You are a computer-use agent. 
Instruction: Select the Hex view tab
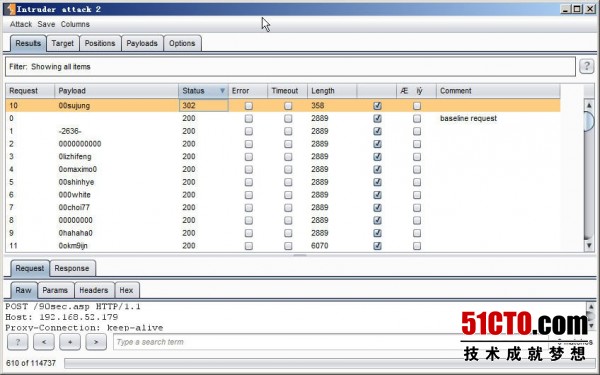pos(126,290)
